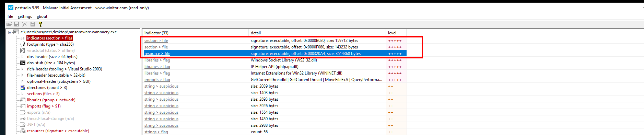Click the imports icon in tree
Viewport: 644px width, 135px height.
[x=23, y=106]
